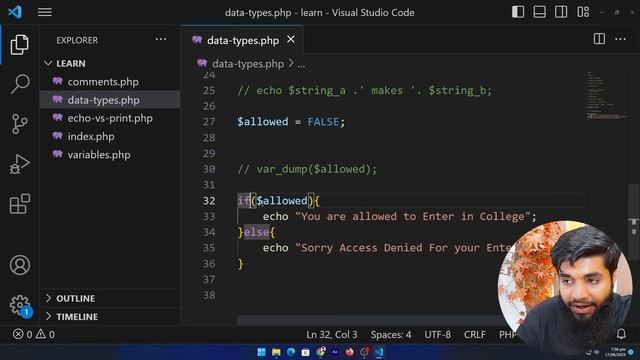Place cursor on FALSE keyword
Image resolution: width=640 pixels, height=360 pixels.
[323, 122]
